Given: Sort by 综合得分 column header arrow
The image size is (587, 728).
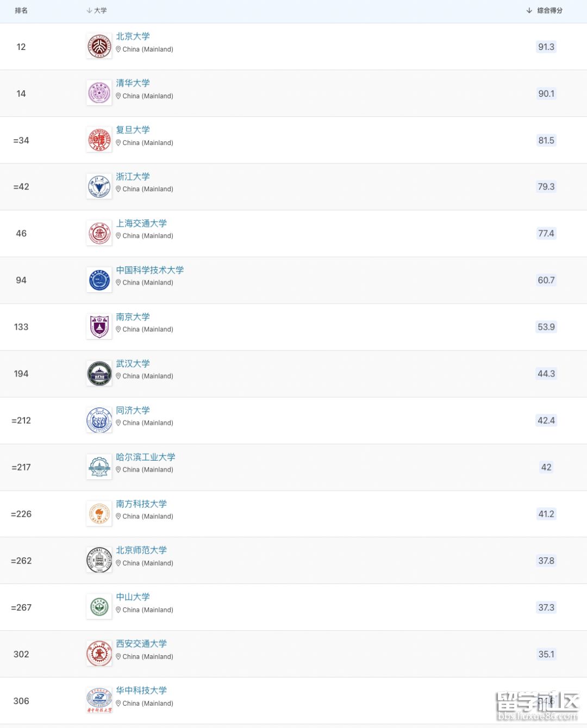Looking at the screenshot, I should point(529,10).
